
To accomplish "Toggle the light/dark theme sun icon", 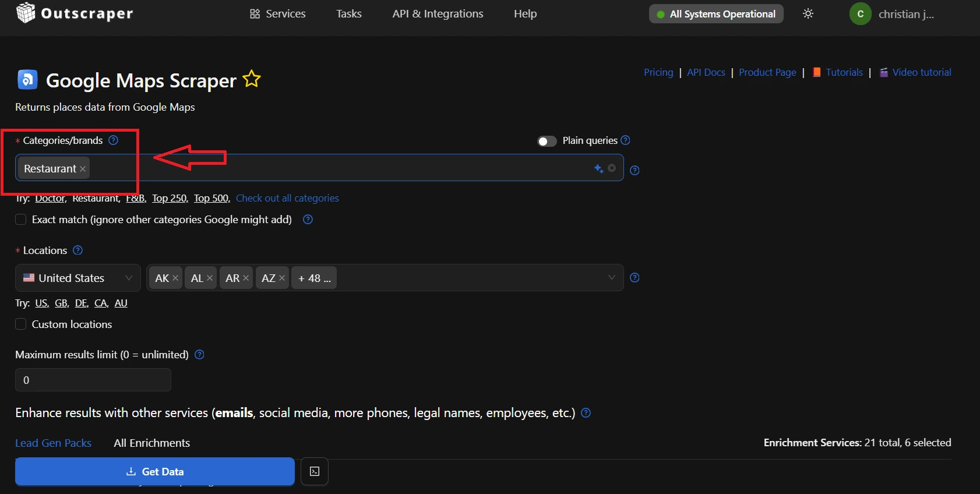I will coord(808,13).
